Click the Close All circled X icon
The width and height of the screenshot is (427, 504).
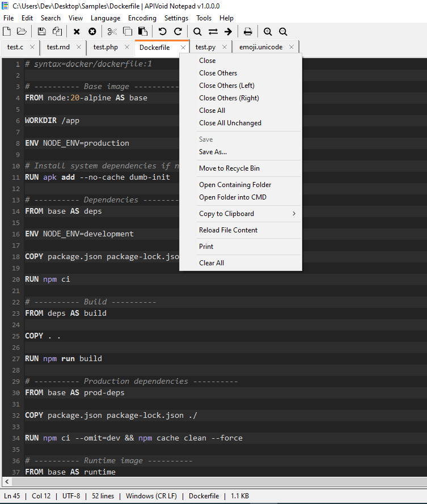coord(92,31)
